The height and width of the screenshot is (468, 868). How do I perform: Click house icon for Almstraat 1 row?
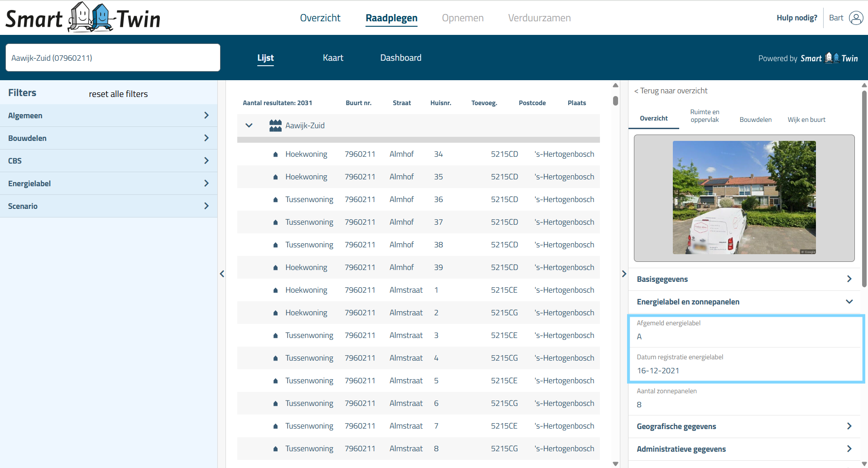tap(275, 290)
